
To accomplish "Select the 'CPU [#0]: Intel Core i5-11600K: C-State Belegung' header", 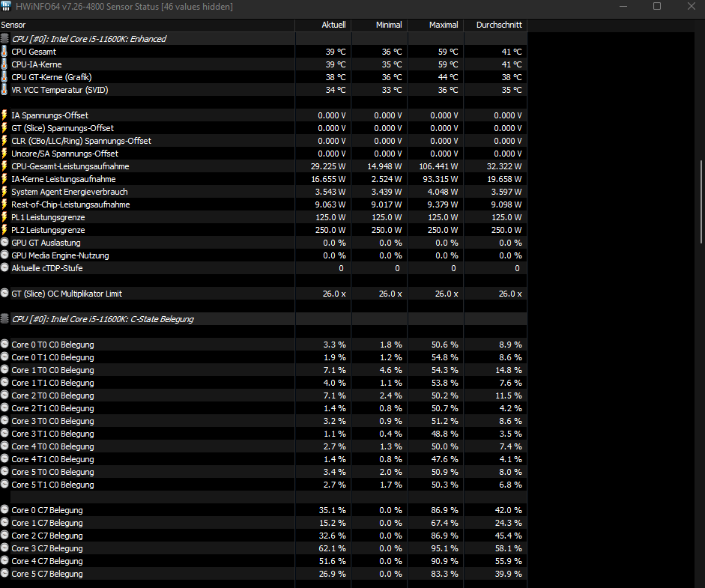I will point(103,319).
